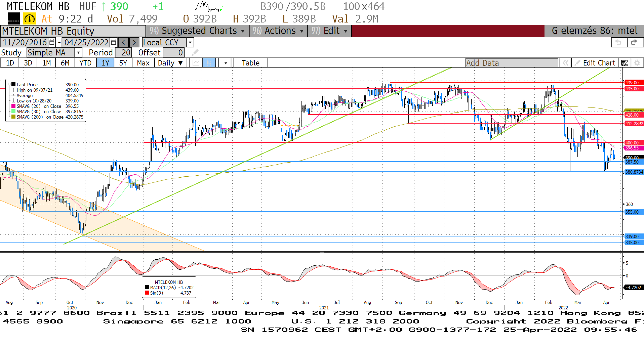
Task: Open the Edit menu
Action: point(329,31)
